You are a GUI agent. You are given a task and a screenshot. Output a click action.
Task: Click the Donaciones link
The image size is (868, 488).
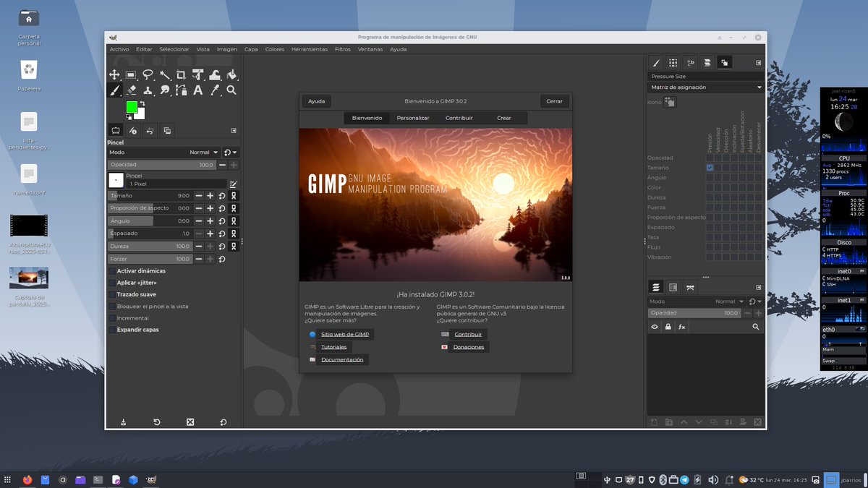click(x=469, y=347)
